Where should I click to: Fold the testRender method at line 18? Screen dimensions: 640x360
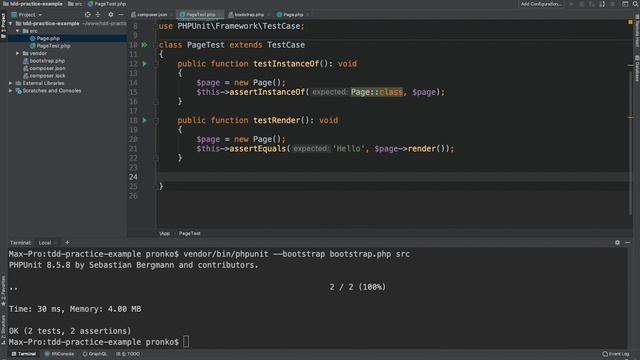pos(156,120)
